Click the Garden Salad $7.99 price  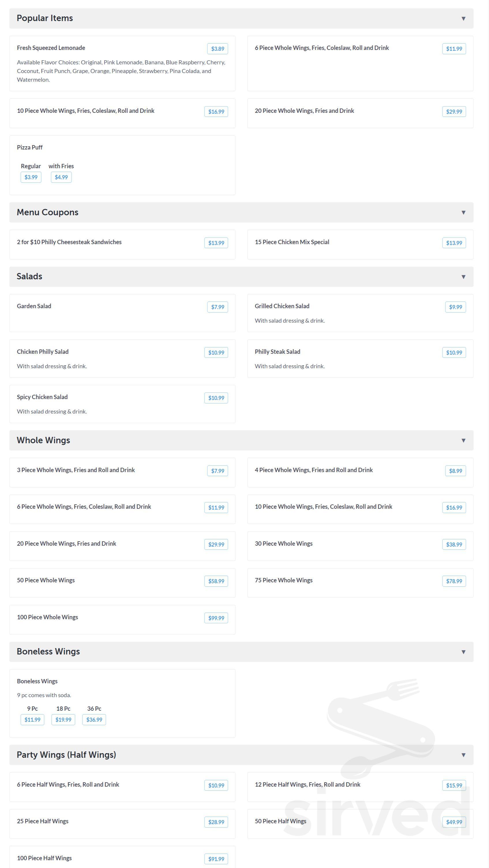[218, 307]
